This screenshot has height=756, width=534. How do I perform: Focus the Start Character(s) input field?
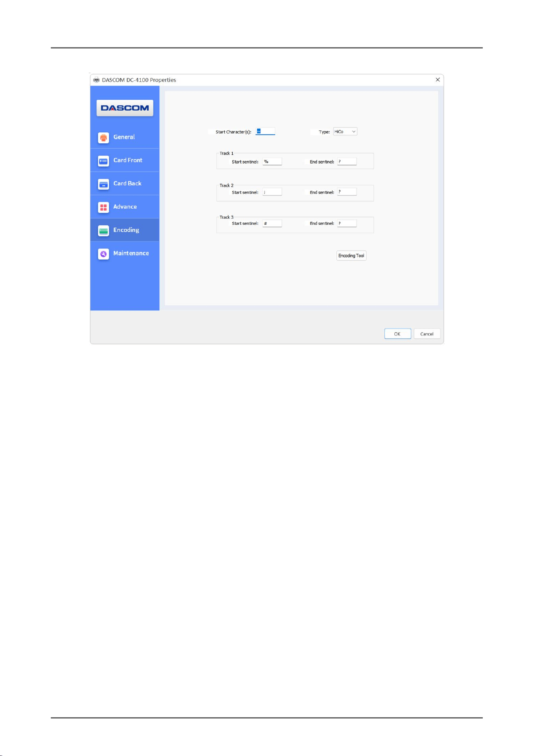point(265,131)
